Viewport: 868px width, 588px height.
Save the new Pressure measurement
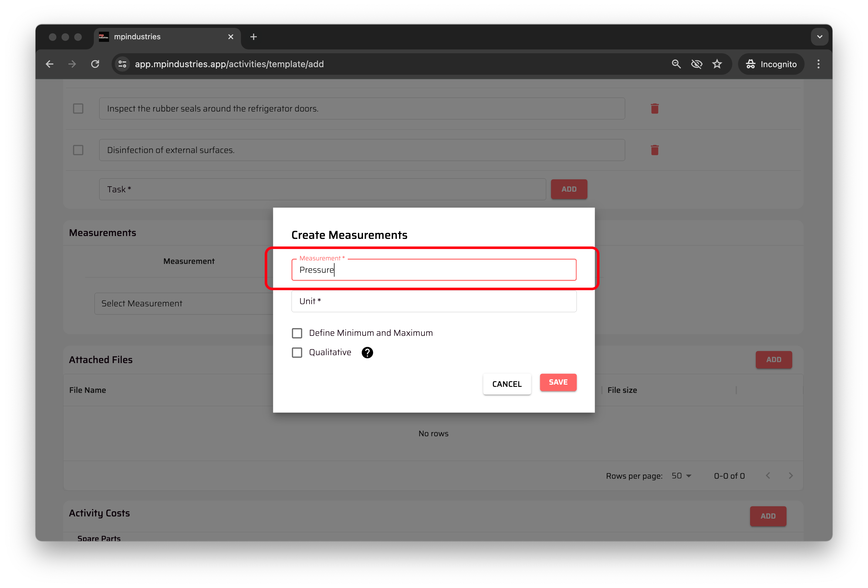click(558, 382)
